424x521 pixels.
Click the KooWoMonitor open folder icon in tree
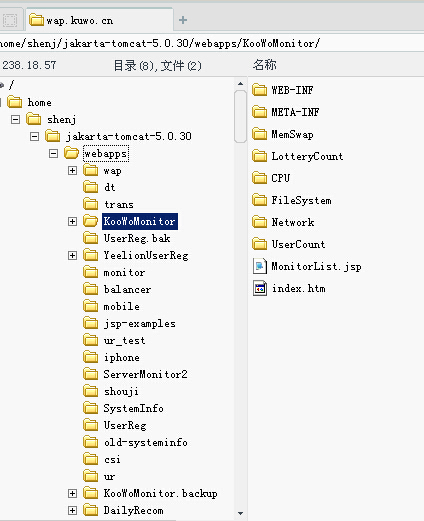pos(91,221)
